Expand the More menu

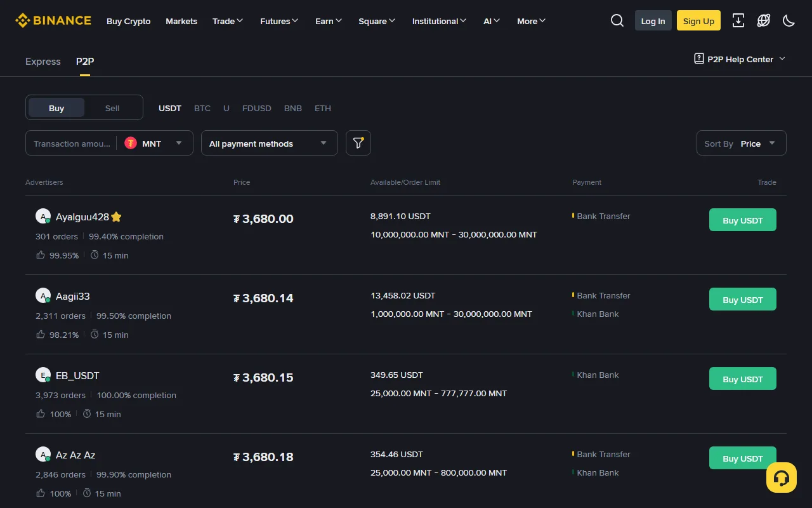tap(532, 21)
